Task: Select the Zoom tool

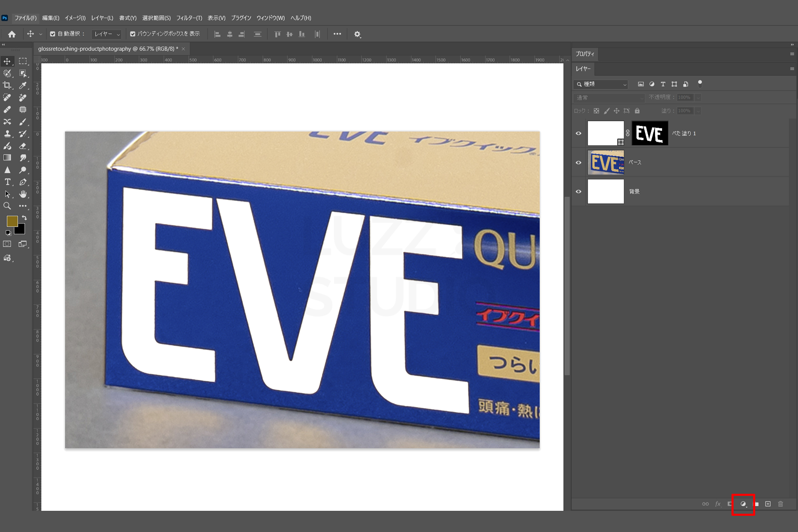Action: tap(7, 206)
